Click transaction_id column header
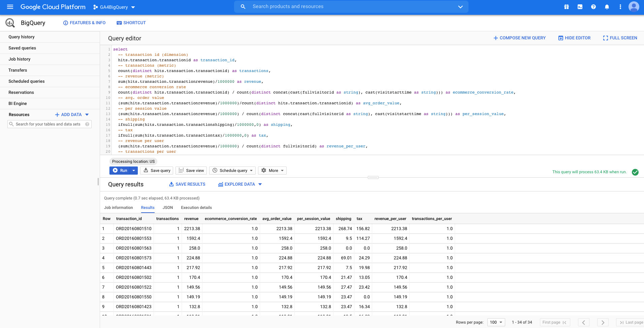 129,219
